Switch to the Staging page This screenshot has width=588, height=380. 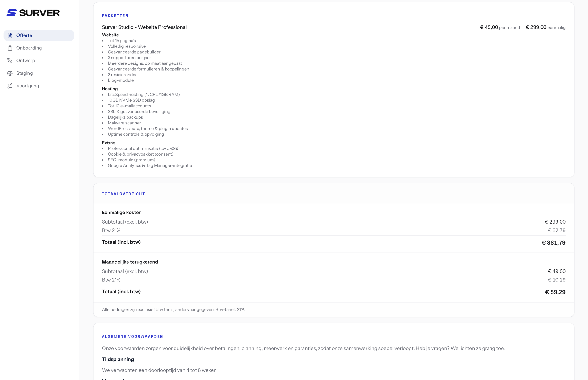pos(39,73)
